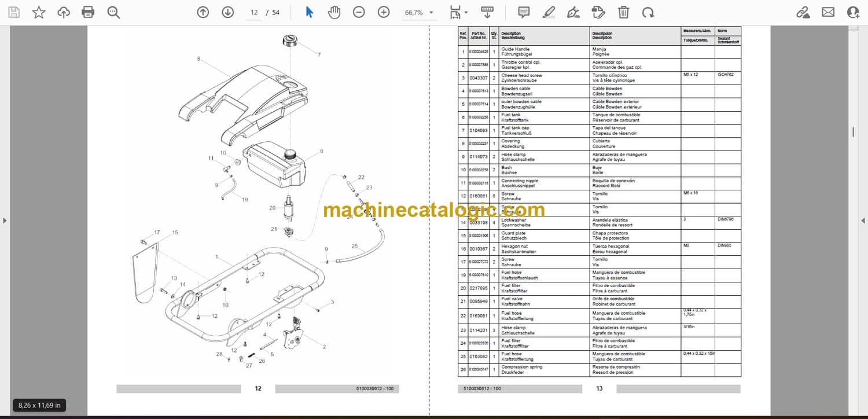Click part number 0114073

pyautogui.click(x=479, y=157)
